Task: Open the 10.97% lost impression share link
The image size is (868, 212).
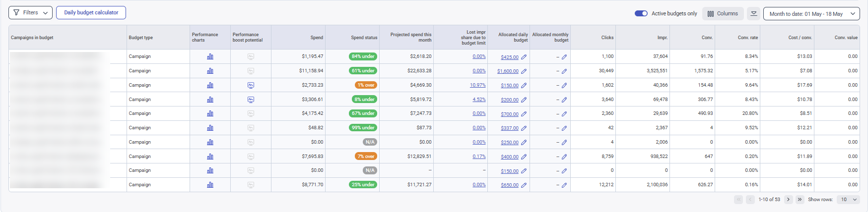Action: pos(478,85)
